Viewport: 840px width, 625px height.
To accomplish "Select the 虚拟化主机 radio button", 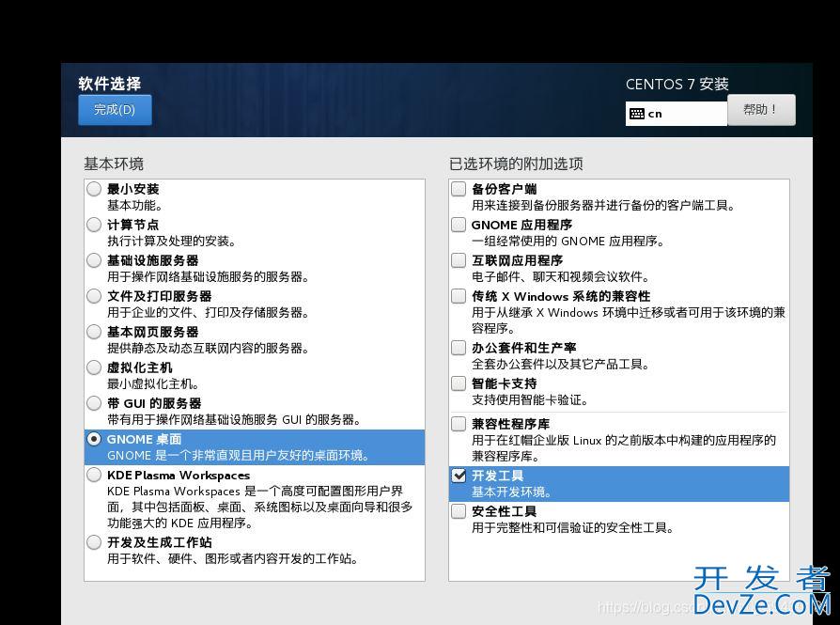I will coord(94,367).
